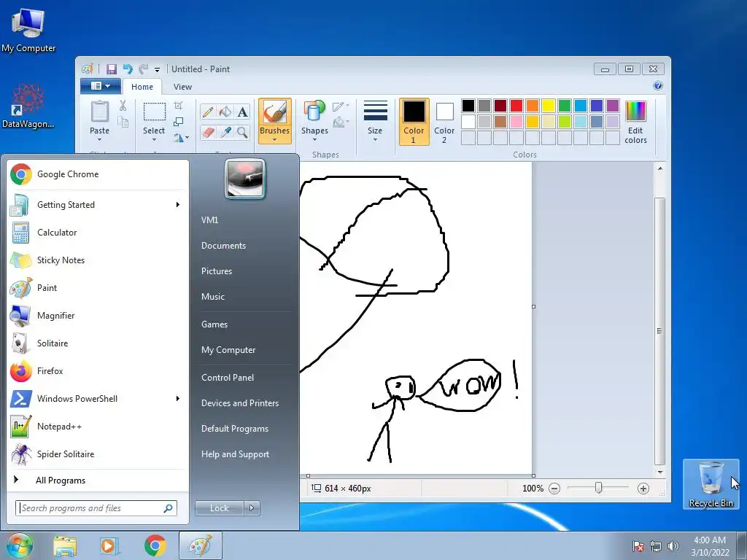Select the Color picker eyedropper tool
The image size is (747, 560).
225,132
